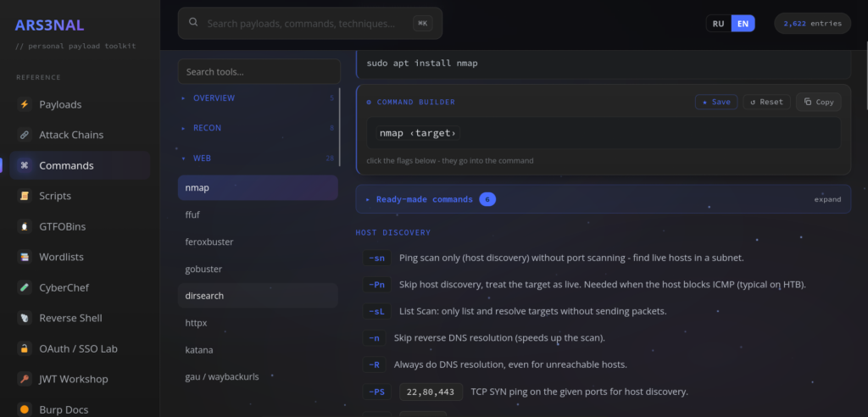Click the expand label on Ready-made commands
Image resolution: width=868 pixels, height=417 pixels.
coord(827,199)
